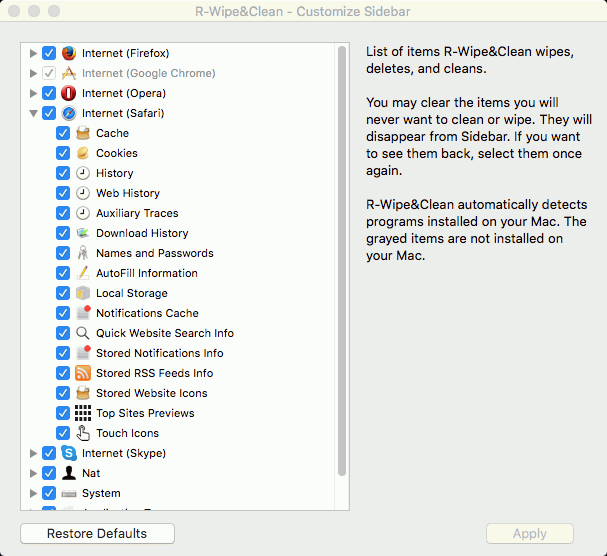Click the Restore Defaults button
Screen dimensions: 607x556
(x=97, y=534)
